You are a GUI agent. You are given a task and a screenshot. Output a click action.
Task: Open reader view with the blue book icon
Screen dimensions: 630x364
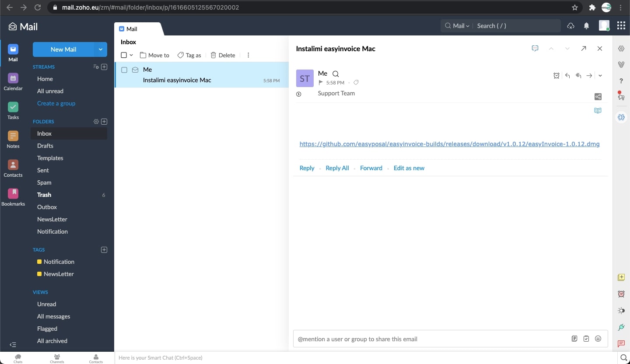click(598, 111)
